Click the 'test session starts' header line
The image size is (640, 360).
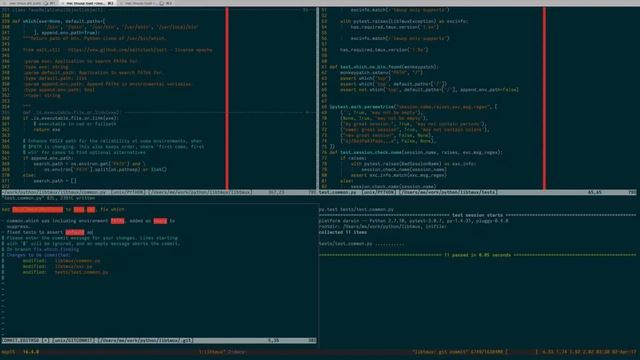[x=477, y=215]
